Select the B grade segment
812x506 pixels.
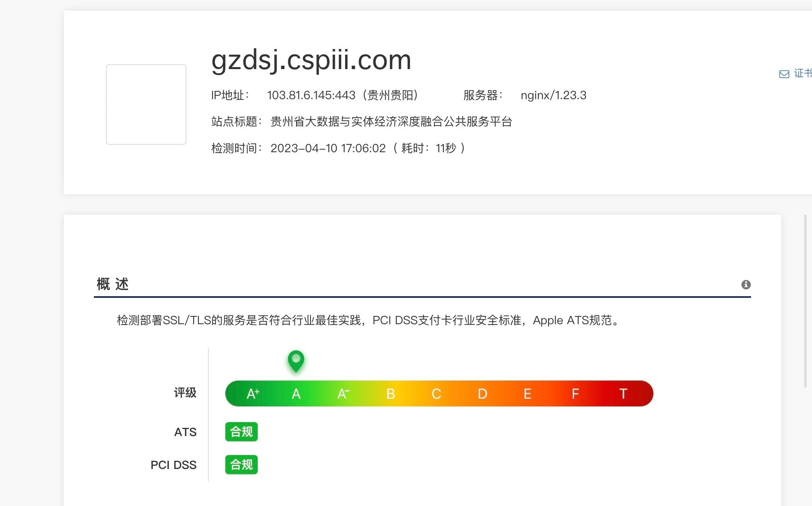click(390, 394)
